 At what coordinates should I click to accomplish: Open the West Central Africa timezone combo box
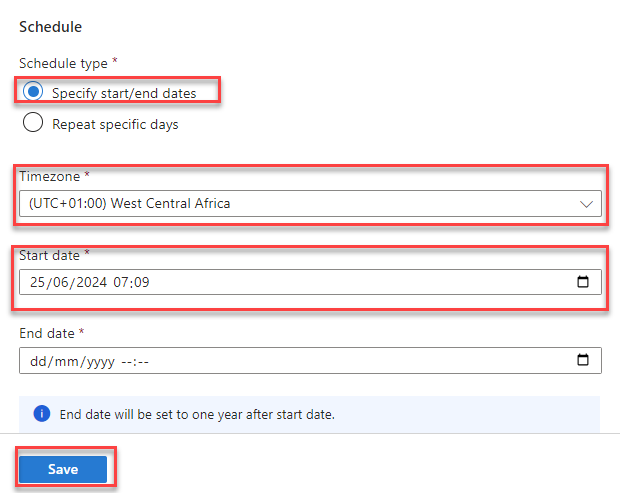[x=300, y=204]
